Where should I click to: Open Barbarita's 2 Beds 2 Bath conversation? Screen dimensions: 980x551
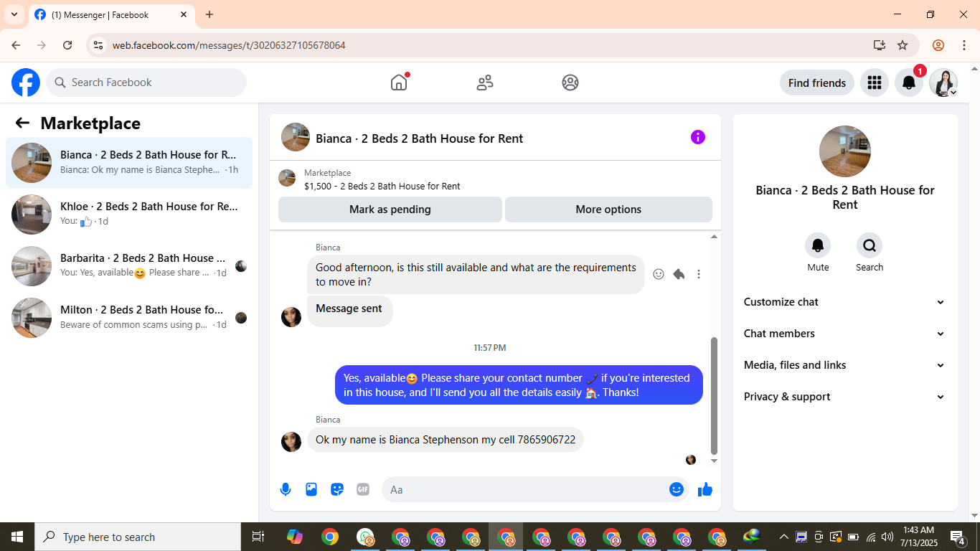point(129,266)
